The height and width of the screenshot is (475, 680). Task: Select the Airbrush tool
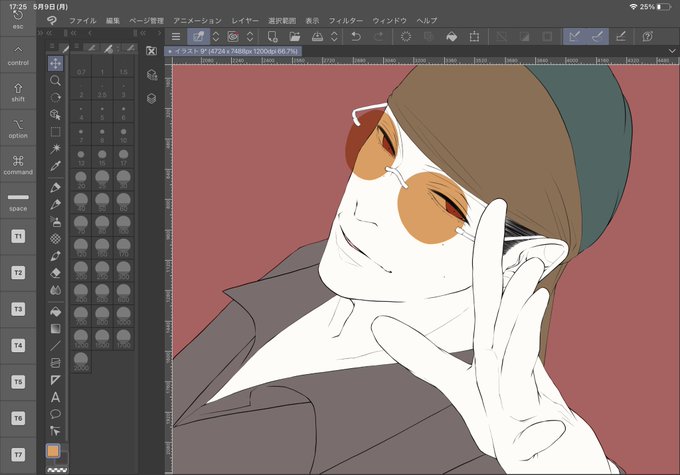56,222
